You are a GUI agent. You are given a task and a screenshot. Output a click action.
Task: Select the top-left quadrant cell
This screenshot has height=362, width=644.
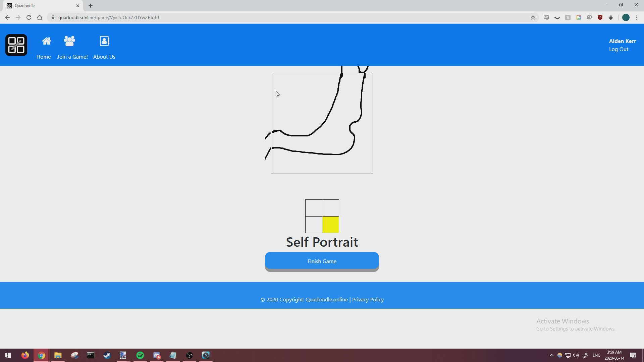314,208
